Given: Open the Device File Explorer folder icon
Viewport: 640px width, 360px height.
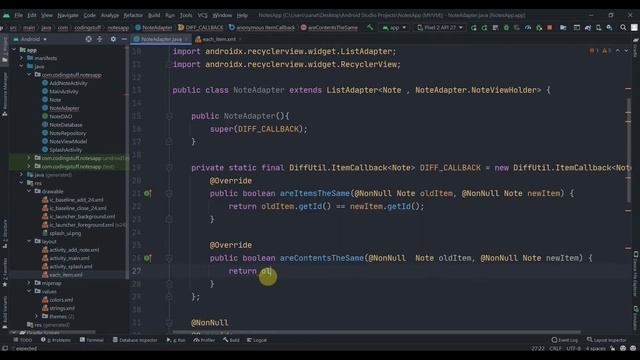Looking at the screenshot, I should click(563, 28).
